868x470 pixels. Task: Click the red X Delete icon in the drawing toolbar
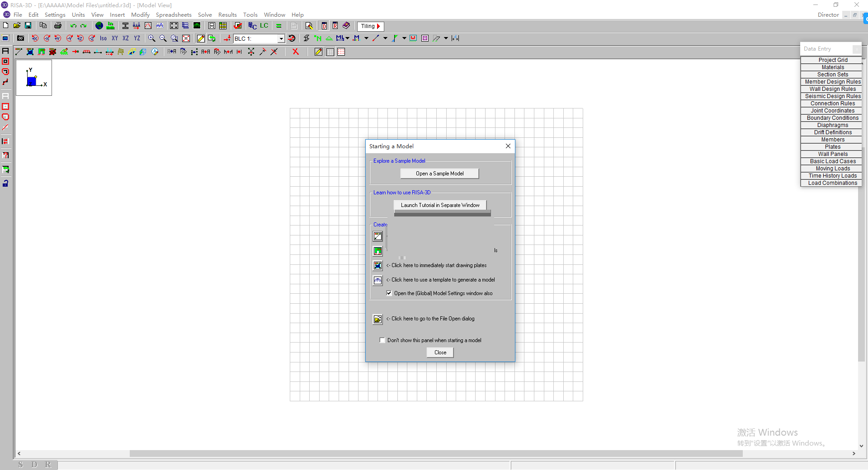pos(296,52)
